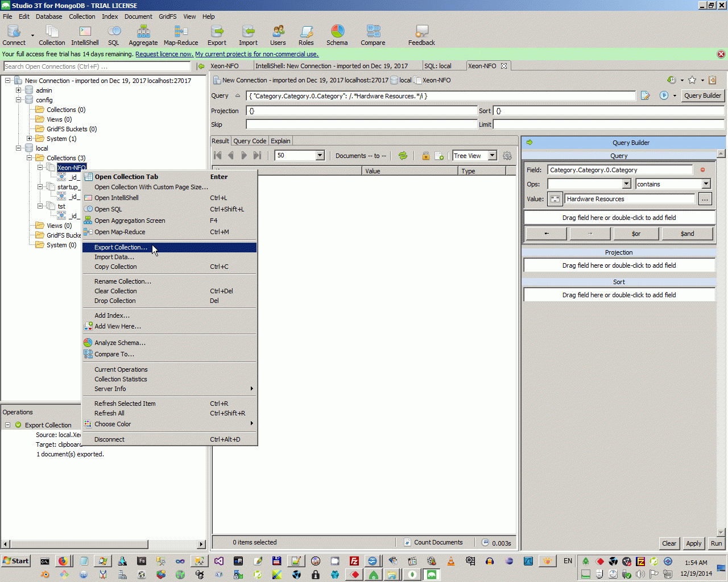Click the Collection toolbar icon
This screenshot has width=728, height=582.
click(52, 35)
